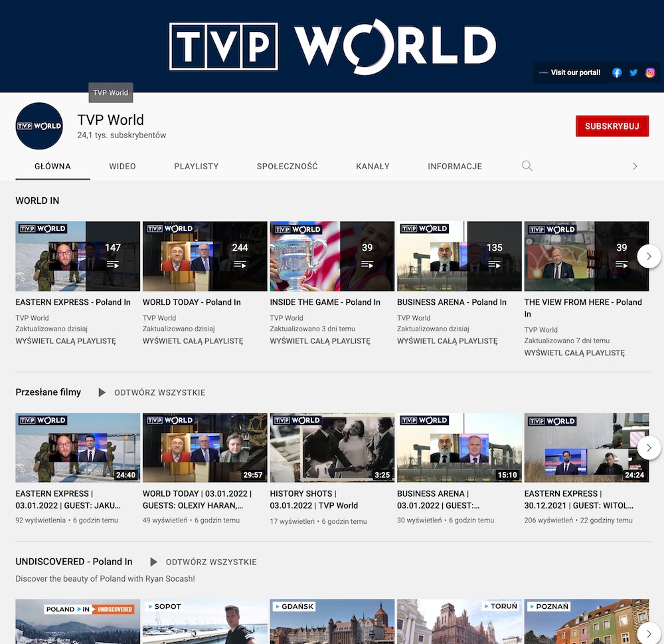Click title THE VIEW FROM HERE - Poland In
Screen dimensions: 664x644
point(583,308)
